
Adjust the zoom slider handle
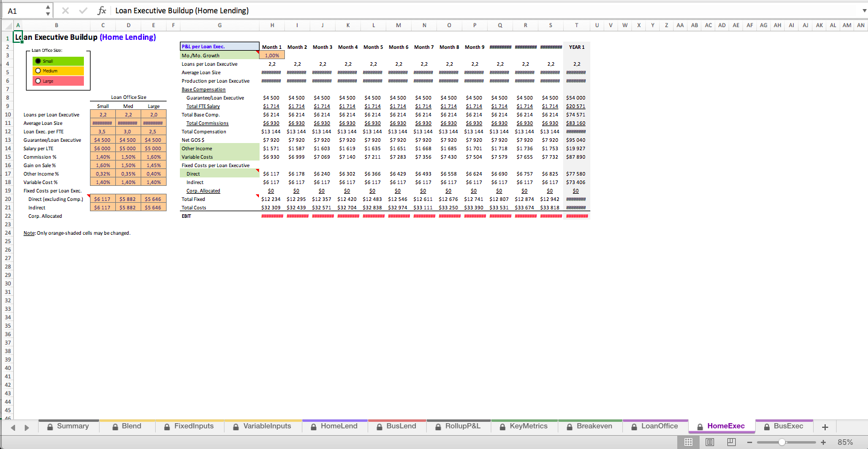point(782,442)
